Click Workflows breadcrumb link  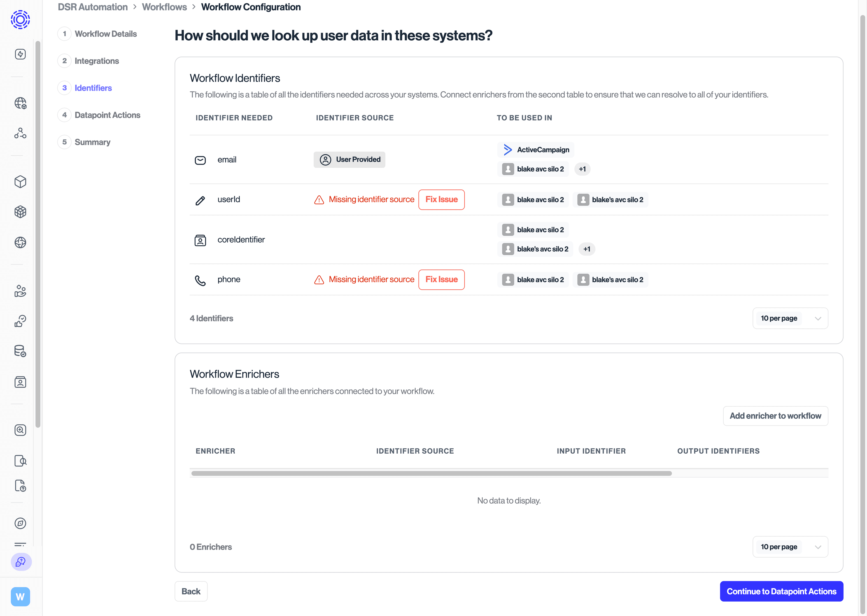click(x=164, y=7)
